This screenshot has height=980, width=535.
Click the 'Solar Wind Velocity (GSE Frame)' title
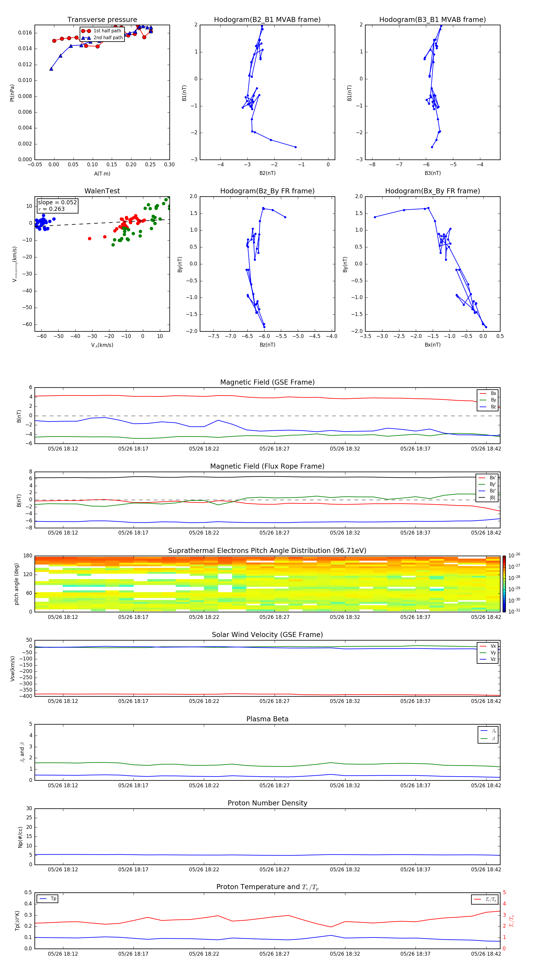pos(267,635)
